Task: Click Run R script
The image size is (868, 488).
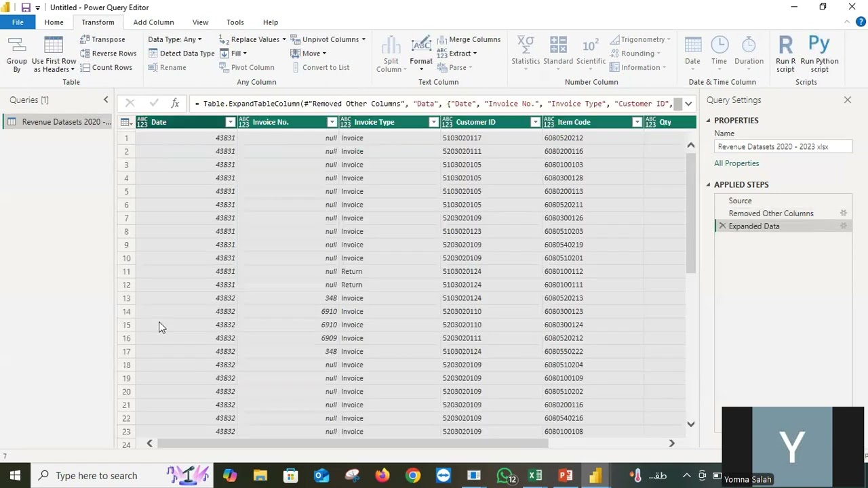Action: [x=785, y=54]
